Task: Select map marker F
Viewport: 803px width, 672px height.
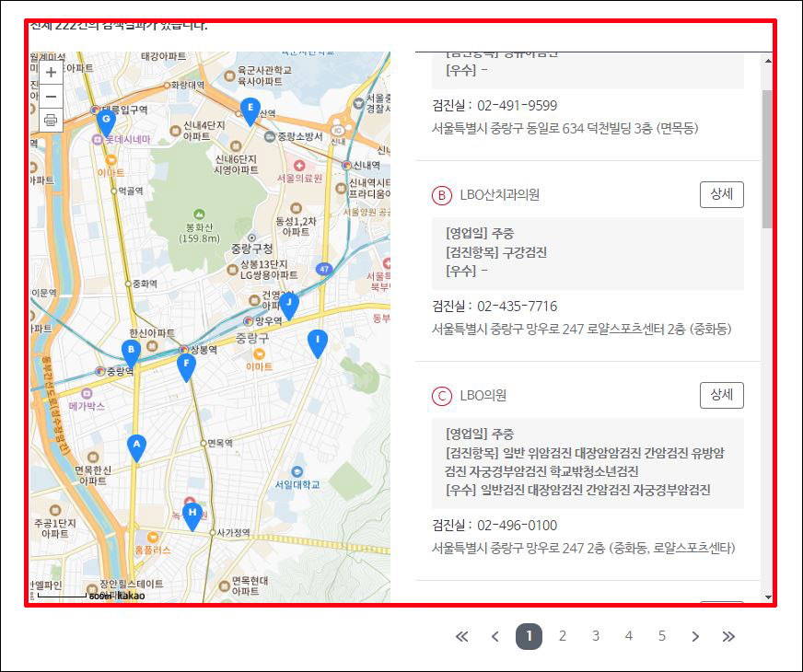Action: (x=186, y=367)
